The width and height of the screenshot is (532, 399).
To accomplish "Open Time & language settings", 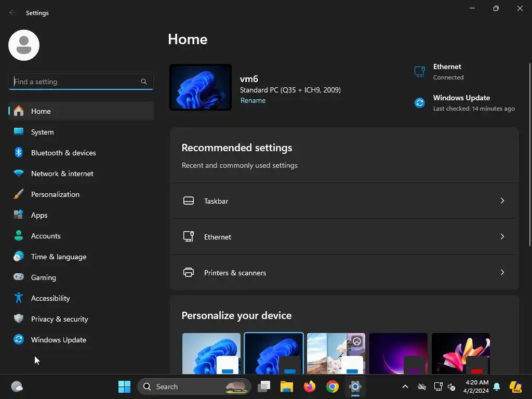I will (x=81, y=256).
